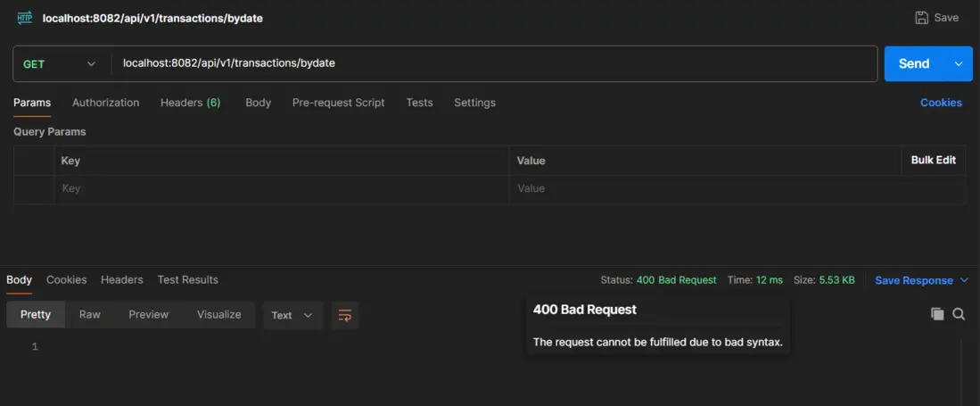Click the query param Value field
The image size is (980, 406).
pos(704,189)
